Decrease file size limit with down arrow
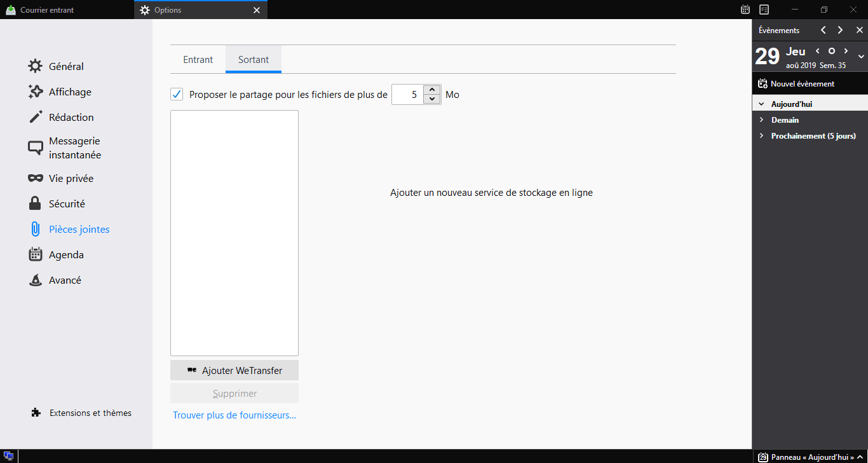The image size is (868, 463). [432, 99]
